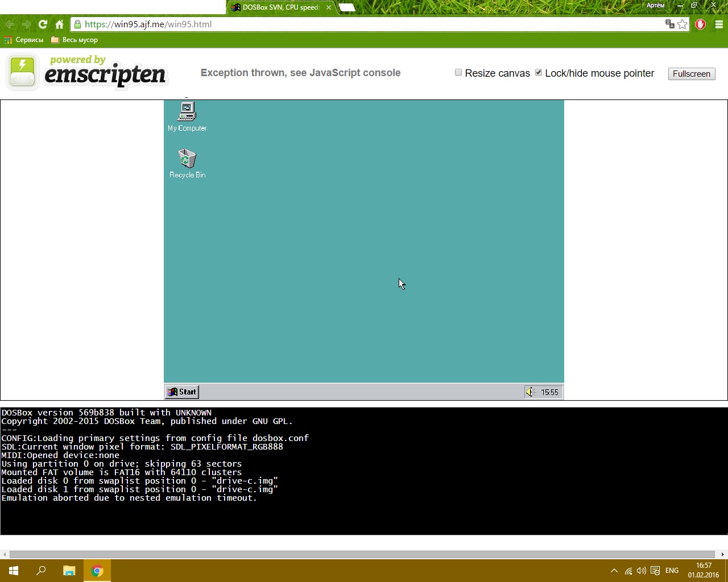Close the DOSBox SVN tab
728x582 pixels.
point(329,7)
